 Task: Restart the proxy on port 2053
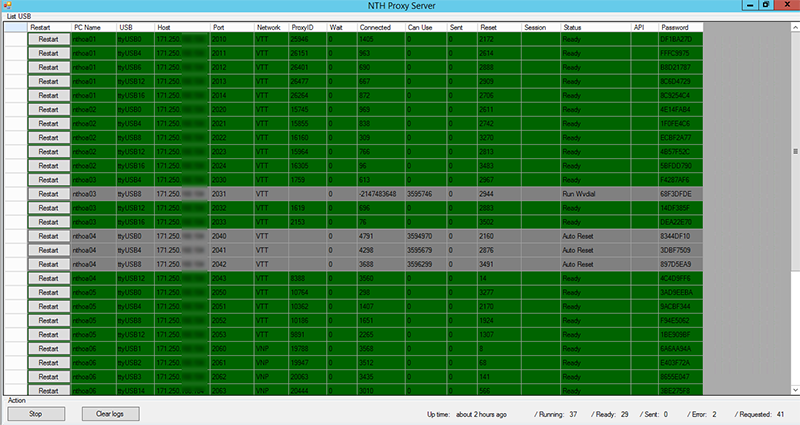tap(48, 335)
